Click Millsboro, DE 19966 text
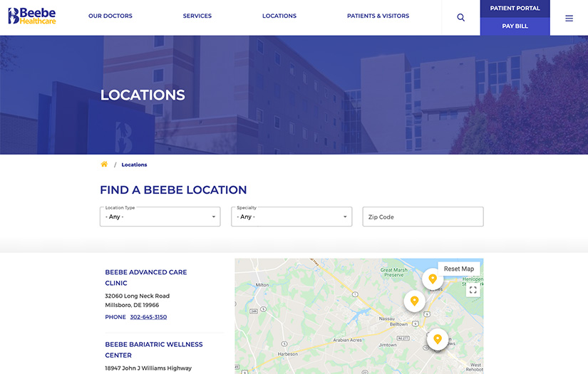The width and height of the screenshot is (588, 374). coord(132,305)
